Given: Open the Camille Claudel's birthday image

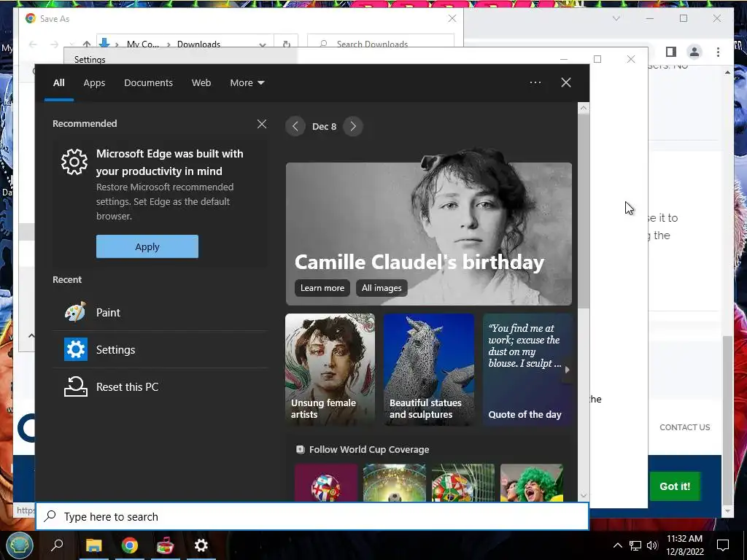Looking at the screenshot, I should [x=429, y=227].
